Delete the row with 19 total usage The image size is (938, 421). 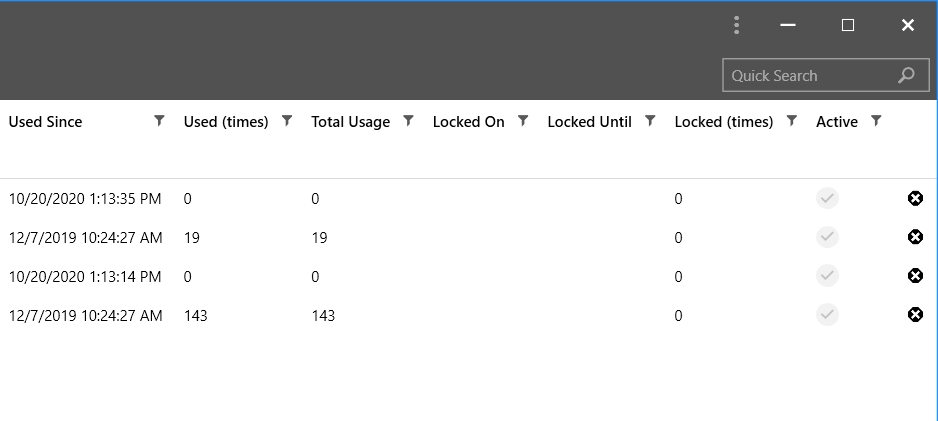point(915,237)
